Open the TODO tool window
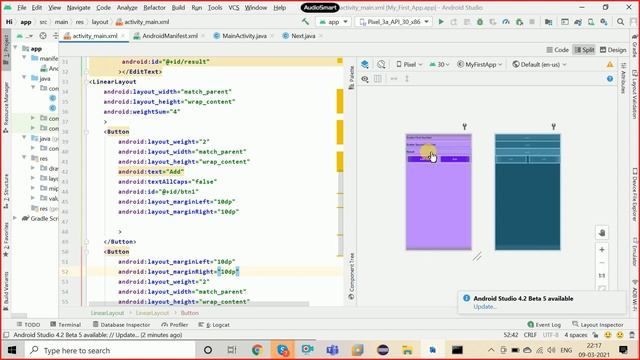The height and width of the screenshot is (360, 640). coord(28,324)
